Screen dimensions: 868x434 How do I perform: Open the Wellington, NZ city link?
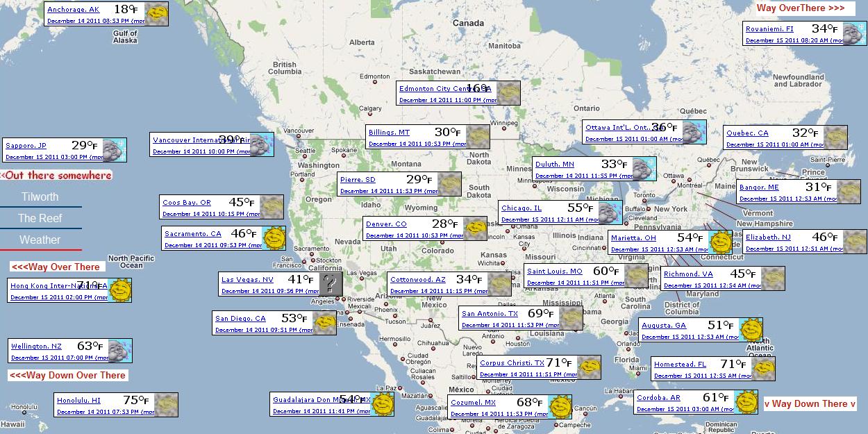click(x=36, y=347)
